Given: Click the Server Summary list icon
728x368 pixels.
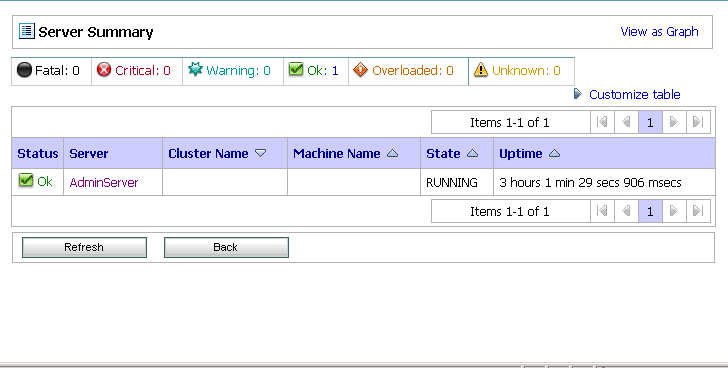Looking at the screenshot, I should point(26,31).
